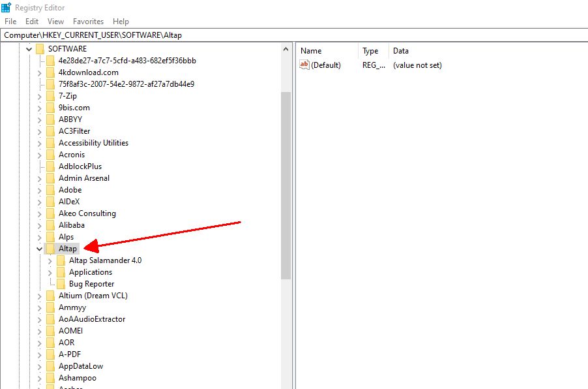Screen dimensions: 588x389
Task: Click the Data column header
Action: (401, 51)
